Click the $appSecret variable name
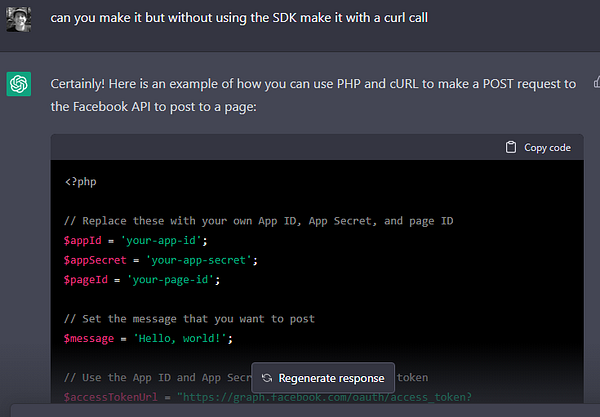This screenshot has width=600, height=417. tap(95, 260)
